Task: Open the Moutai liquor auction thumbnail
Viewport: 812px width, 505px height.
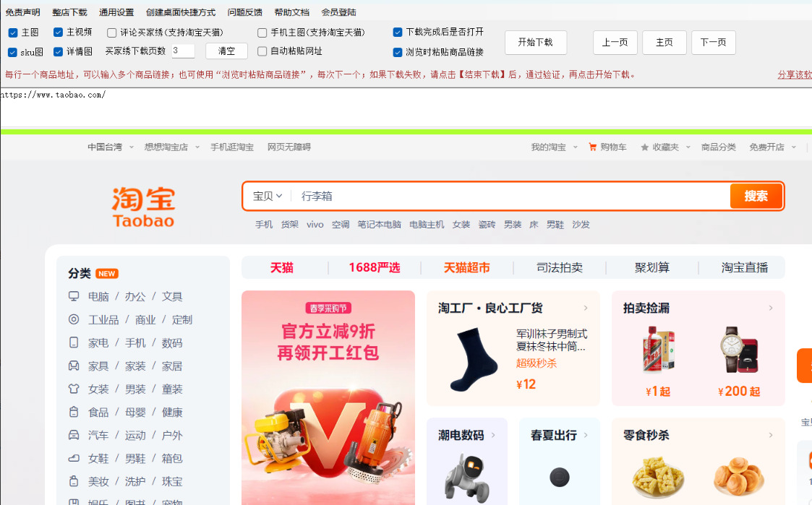Action: pyautogui.click(x=658, y=350)
